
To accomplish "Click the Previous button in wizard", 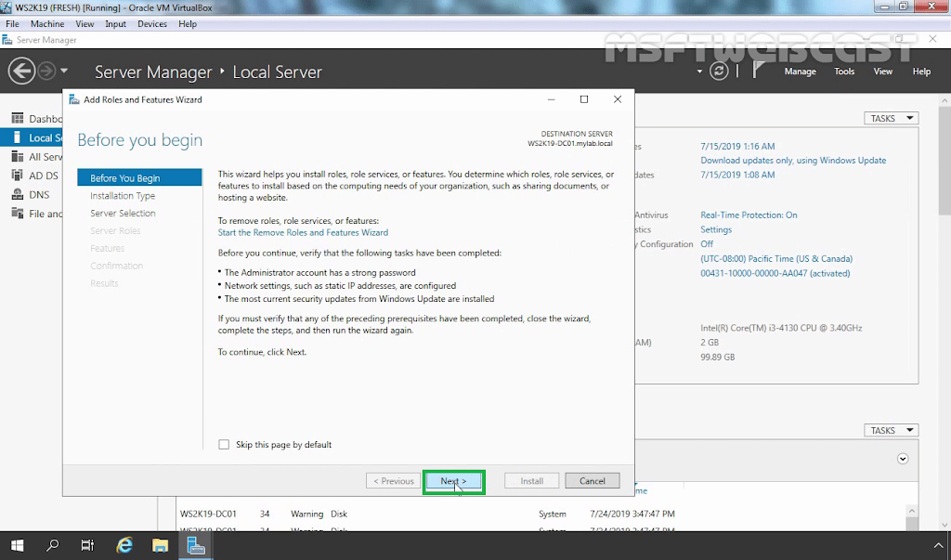I will click(x=393, y=481).
